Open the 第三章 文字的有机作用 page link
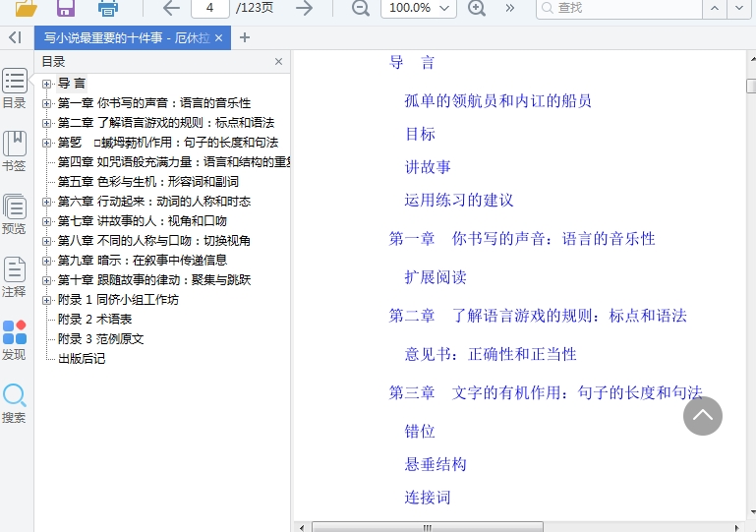 546,393
